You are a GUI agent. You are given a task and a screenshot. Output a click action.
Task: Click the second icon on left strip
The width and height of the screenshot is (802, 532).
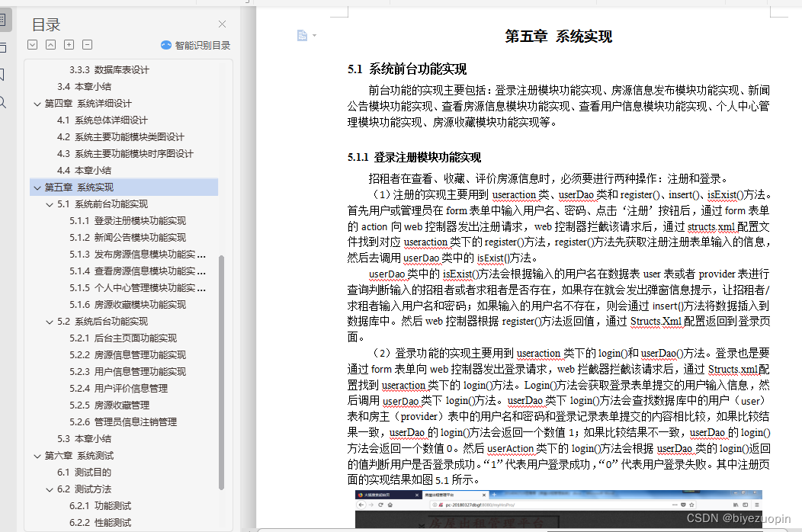point(2,47)
